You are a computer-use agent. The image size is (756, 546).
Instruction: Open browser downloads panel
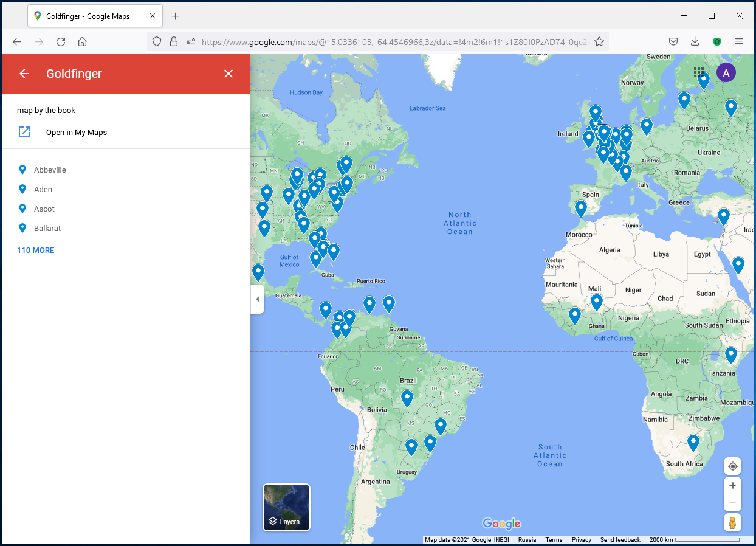pos(695,41)
